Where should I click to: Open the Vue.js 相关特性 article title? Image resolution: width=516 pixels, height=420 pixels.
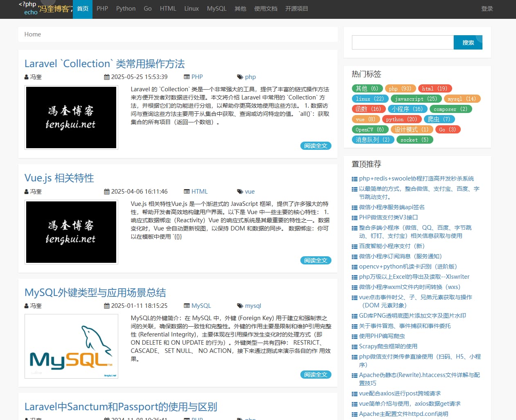59,178
